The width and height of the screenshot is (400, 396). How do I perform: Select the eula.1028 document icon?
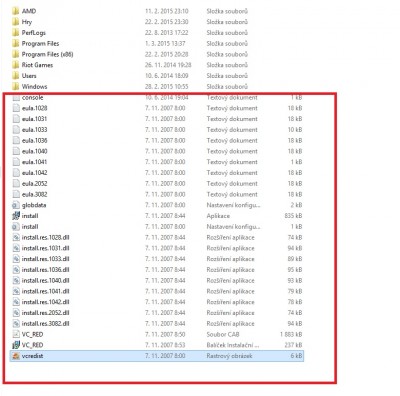pyautogui.click(x=16, y=108)
